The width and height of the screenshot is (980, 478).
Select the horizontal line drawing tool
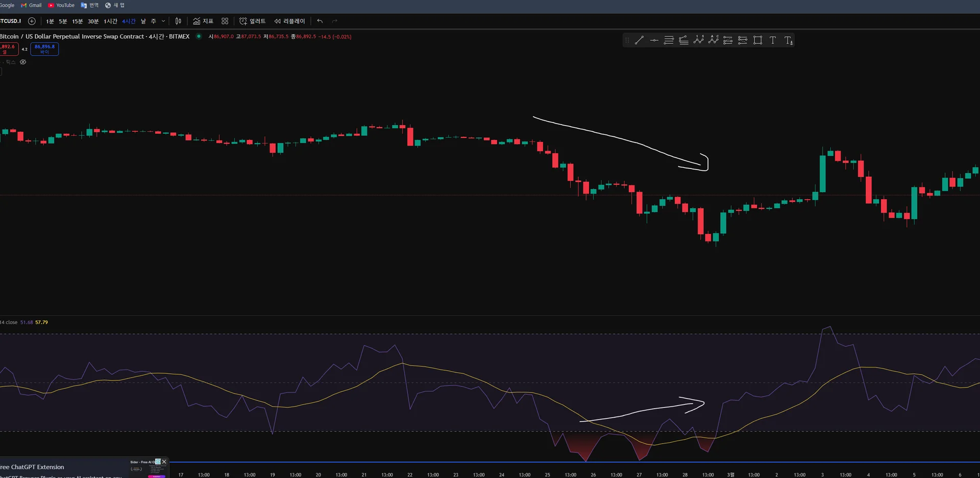pyautogui.click(x=654, y=40)
